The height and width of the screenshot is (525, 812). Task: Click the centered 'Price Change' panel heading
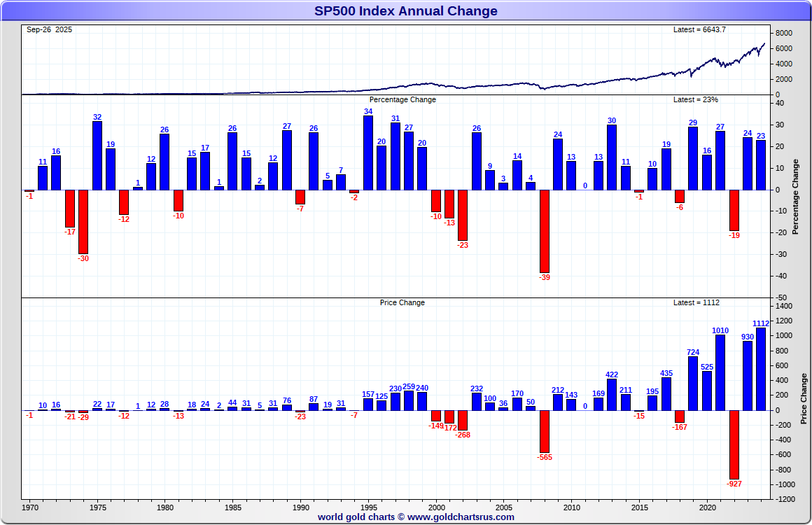tap(402, 302)
